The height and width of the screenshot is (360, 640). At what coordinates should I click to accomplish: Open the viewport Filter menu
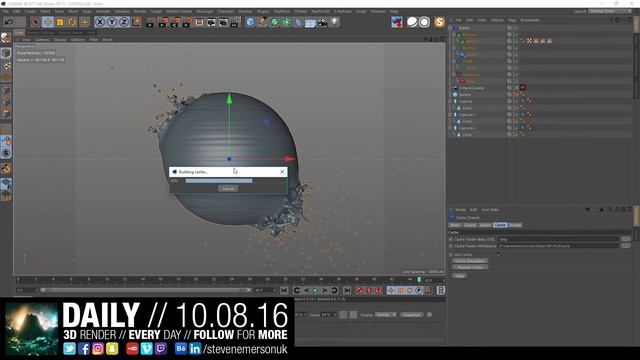(x=94, y=40)
